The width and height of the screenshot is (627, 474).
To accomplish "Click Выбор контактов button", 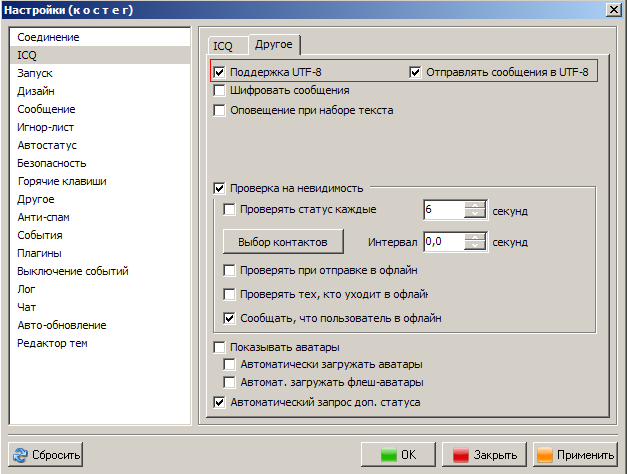I will (283, 242).
